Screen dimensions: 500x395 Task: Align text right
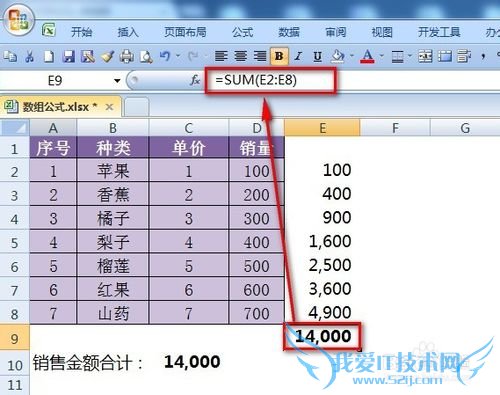click(x=260, y=56)
